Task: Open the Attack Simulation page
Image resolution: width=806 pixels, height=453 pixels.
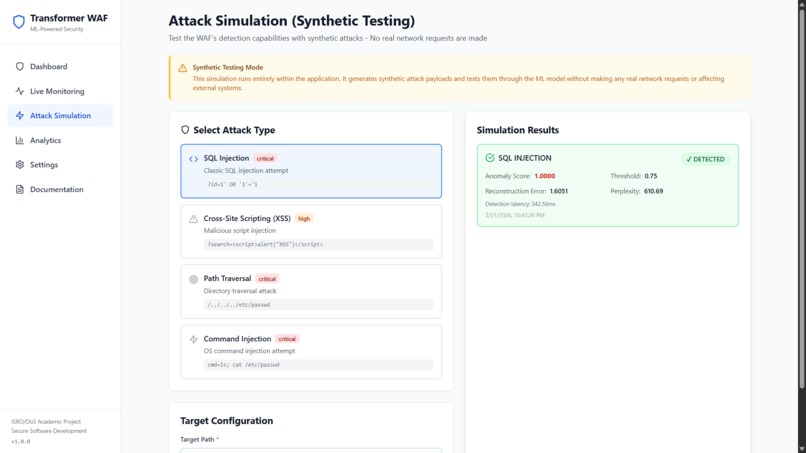Action: [x=60, y=116]
